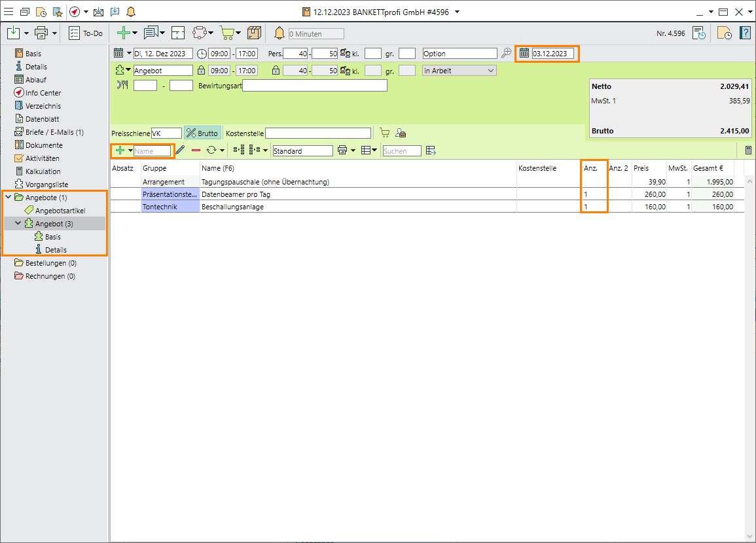Click the Bewirtungsart input field

[x=314, y=86]
